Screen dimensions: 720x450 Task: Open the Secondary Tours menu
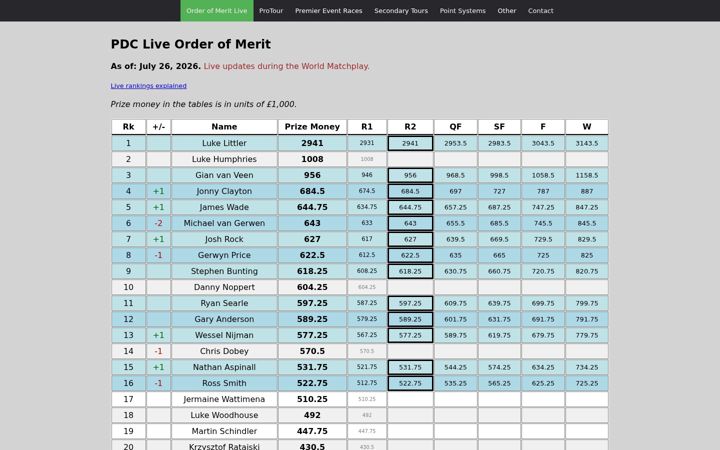coord(401,11)
